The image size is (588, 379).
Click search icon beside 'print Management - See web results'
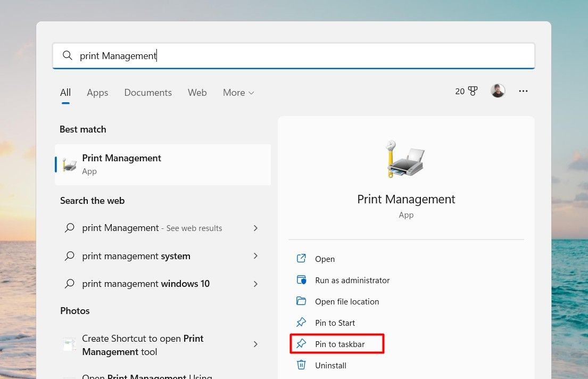[x=69, y=228]
